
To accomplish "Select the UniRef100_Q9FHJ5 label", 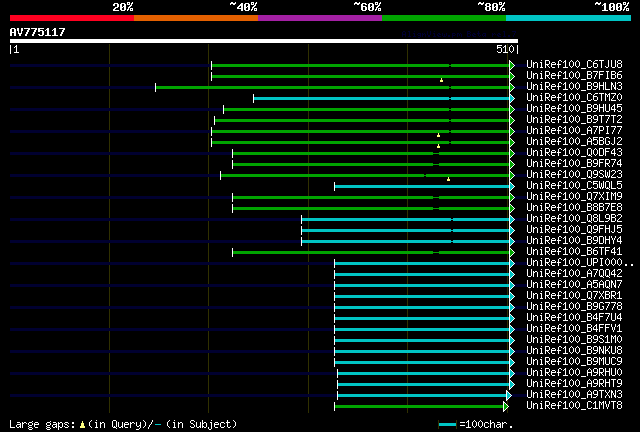I will tap(574, 230).
